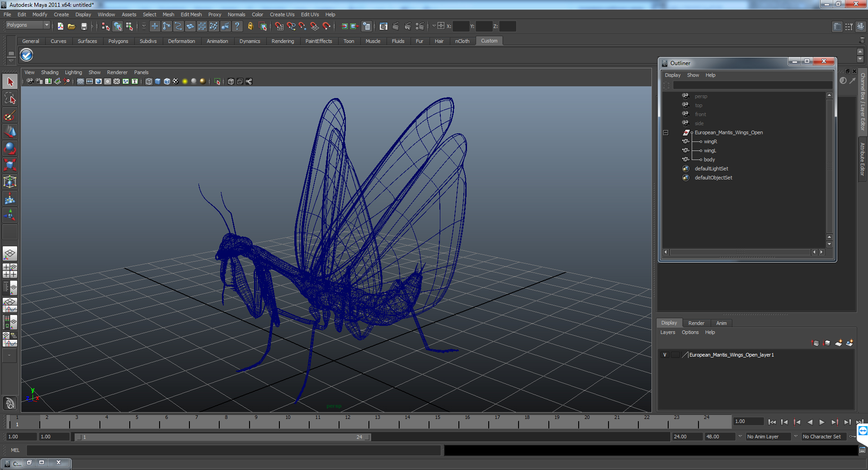Choose the Paint Selection tool
The width and height of the screenshot is (868, 470).
point(10,115)
